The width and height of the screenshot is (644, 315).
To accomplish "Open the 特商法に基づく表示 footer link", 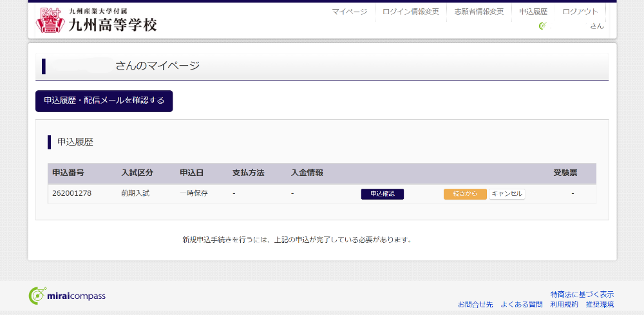I will pyautogui.click(x=582, y=294).
